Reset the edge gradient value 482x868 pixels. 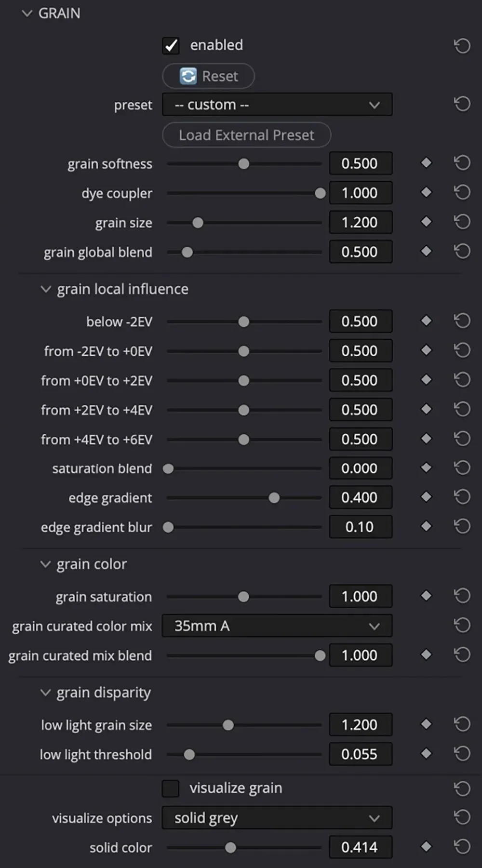coord(462,497)
